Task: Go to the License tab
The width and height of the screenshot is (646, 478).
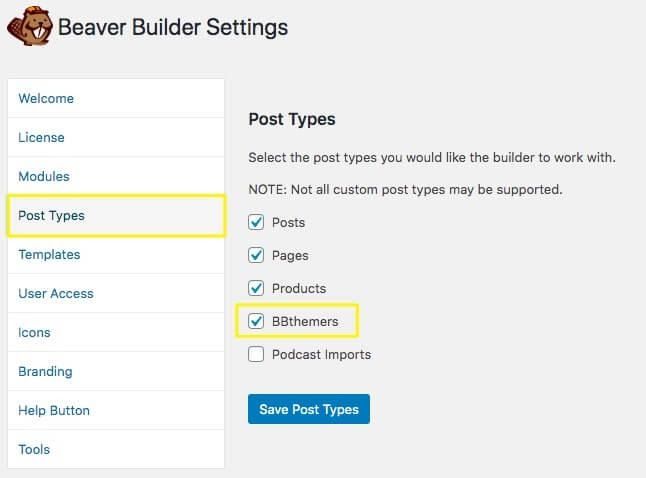Action: pyautogui.click(x=116, y=137)
